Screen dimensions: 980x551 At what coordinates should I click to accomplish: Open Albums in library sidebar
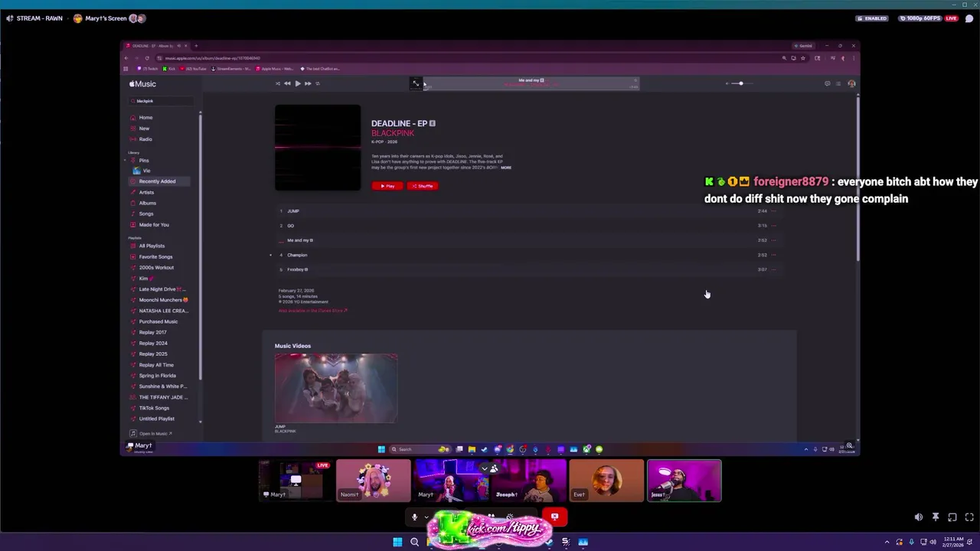click(147, 203)
